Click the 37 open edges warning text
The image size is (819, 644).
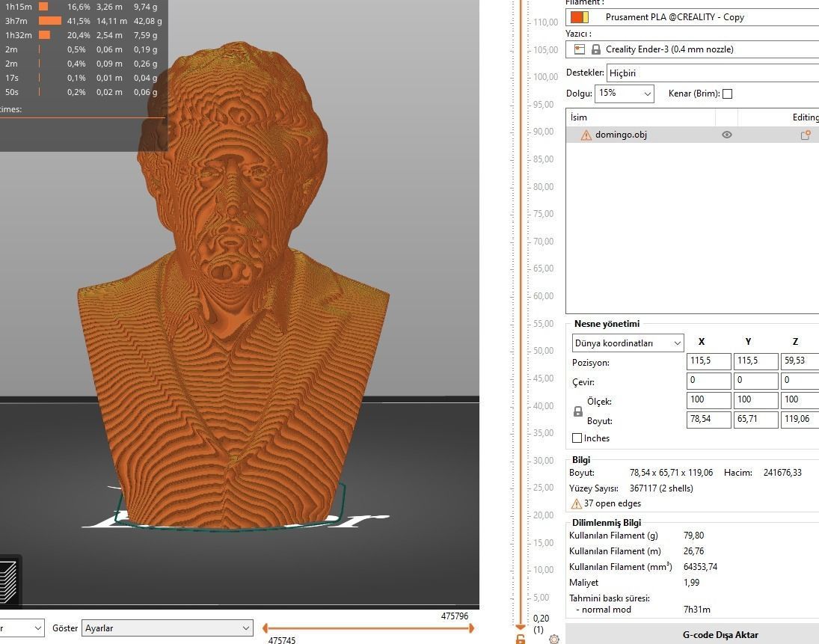pyautogui.click(x=612, y=503)
